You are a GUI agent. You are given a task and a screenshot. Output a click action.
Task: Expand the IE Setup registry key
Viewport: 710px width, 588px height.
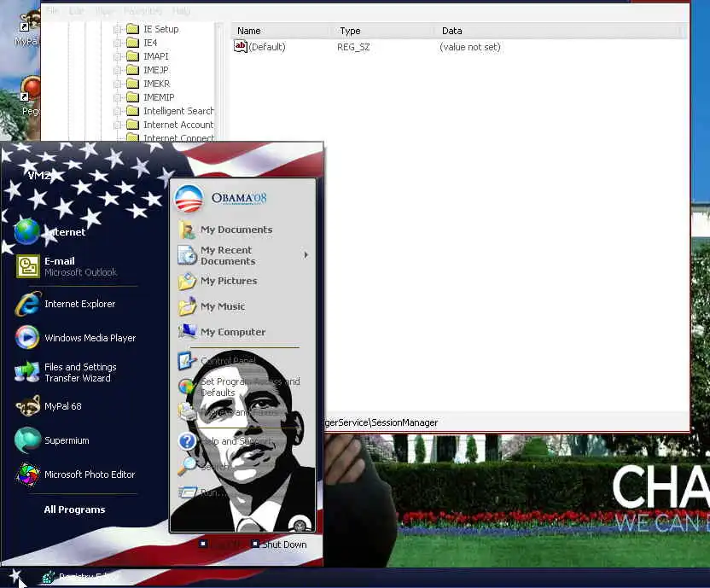[x=117, y=29]
